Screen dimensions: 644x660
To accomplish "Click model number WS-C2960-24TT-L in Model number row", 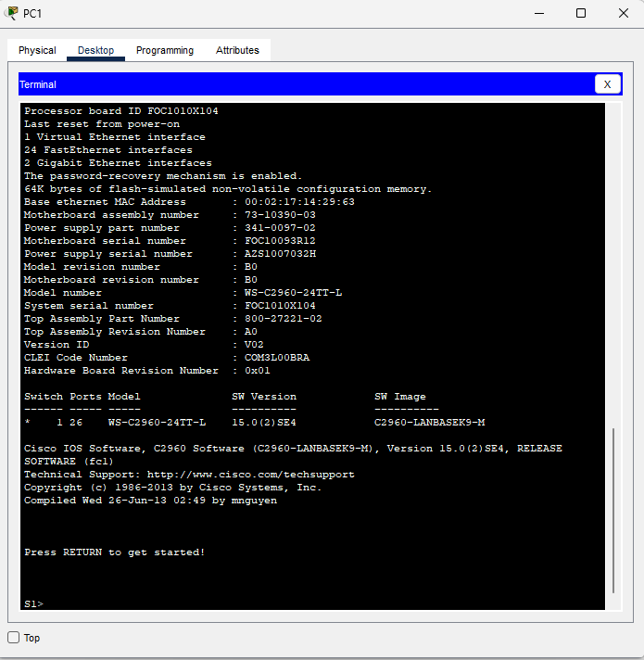I will [x=293, y=293].
